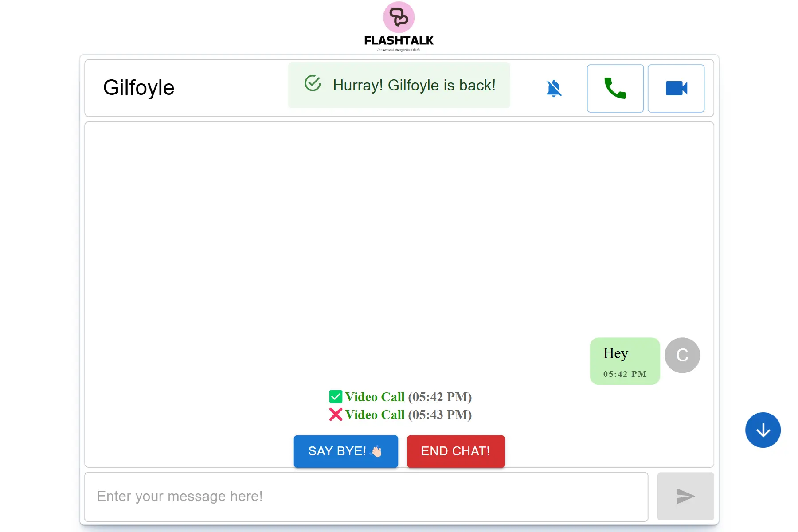The height and width of the screenshot is (532, 798).
Task: Start a voice call with the phone icon
Action: pyautogui.click(x=615, y=88)
